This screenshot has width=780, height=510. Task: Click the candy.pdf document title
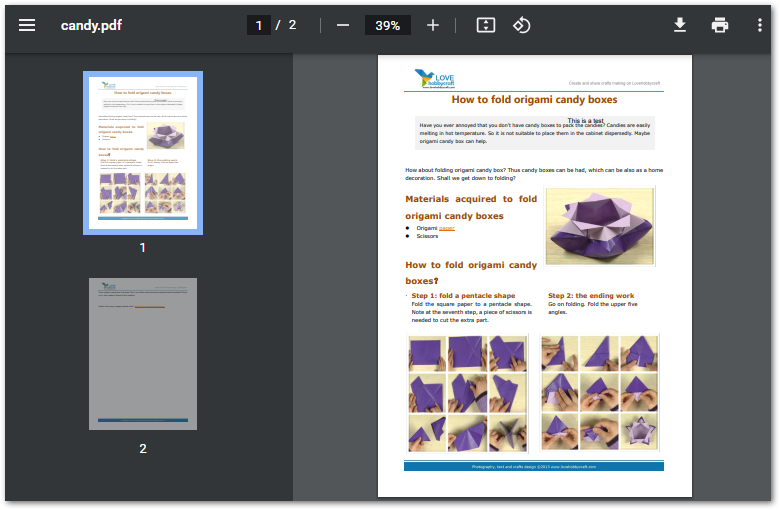[x=91, y=25]
